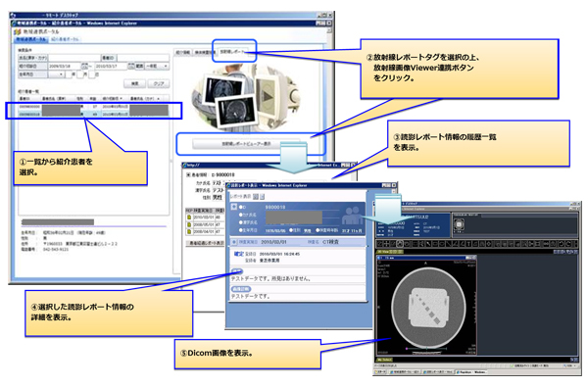
Task: Expand the birth date era dropdown
Action: coord(57,74)
